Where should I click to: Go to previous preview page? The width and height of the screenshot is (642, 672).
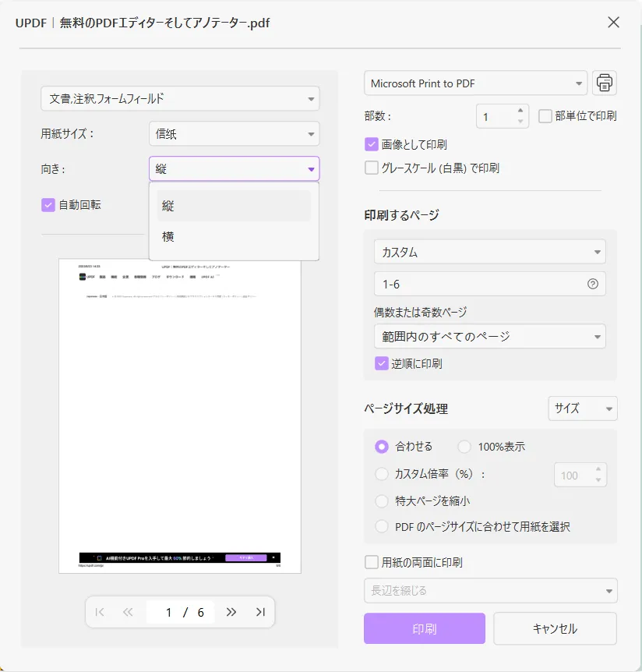pos(128,612)
